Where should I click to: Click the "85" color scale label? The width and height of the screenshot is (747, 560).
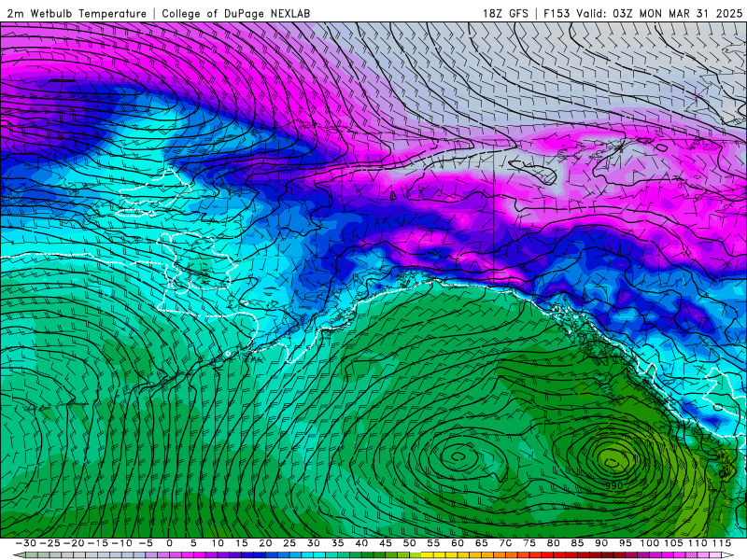(x=577, y=543)
